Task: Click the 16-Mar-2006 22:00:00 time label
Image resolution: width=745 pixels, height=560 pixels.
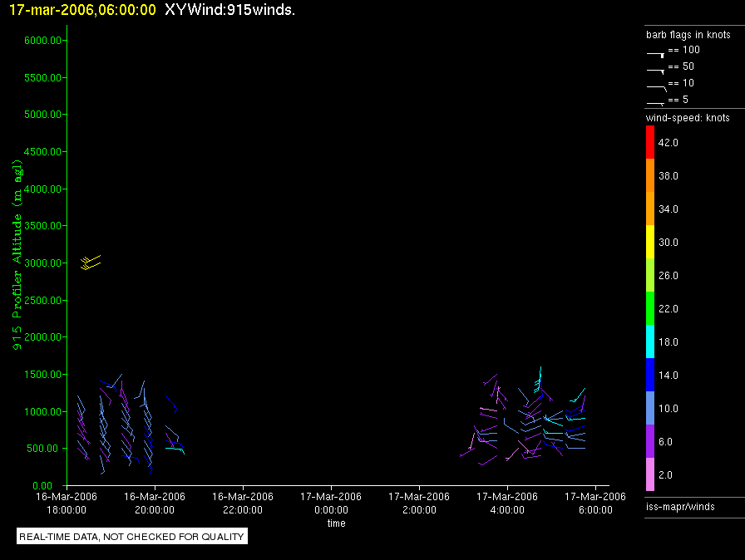Action: click(243, 503)
